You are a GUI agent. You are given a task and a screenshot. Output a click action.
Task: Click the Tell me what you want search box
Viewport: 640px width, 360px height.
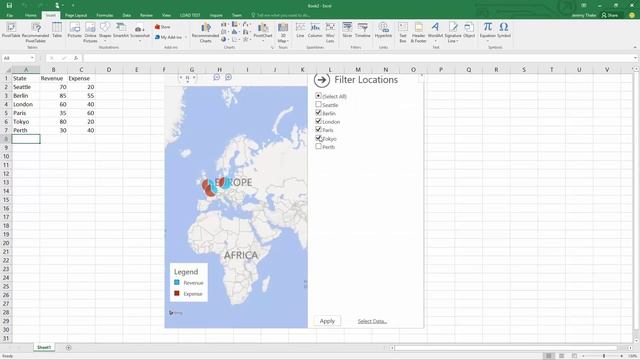284,15
